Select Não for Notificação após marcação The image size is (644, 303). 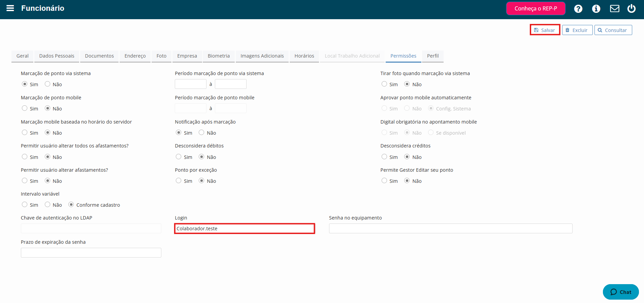pyautogui.click(x=201, y=132)
